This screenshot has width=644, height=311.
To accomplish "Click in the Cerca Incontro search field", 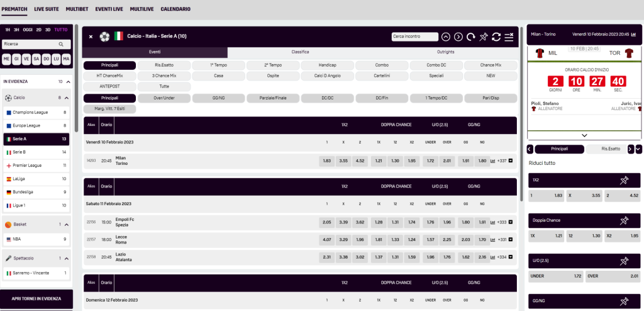I will (415, 37).
